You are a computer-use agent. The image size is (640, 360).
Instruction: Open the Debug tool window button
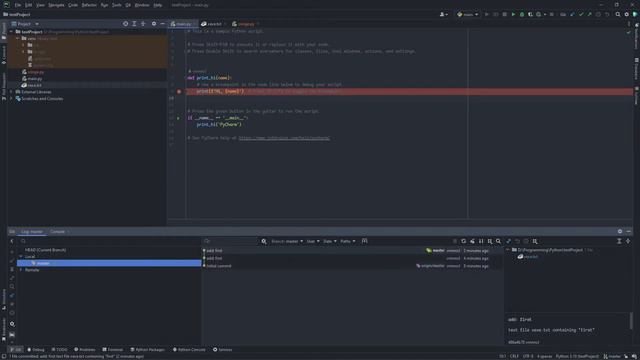coord(36,349)
